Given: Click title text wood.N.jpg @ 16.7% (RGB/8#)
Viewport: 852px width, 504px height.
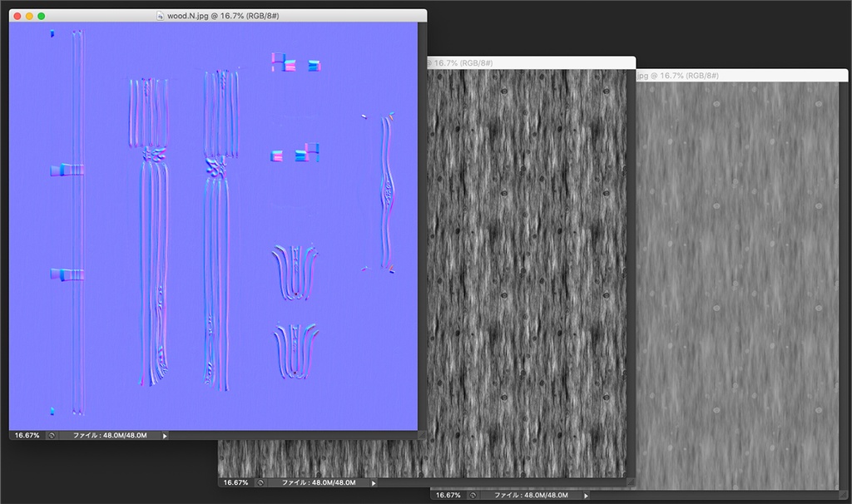Looking at the screenshot, I should (223, 16).
